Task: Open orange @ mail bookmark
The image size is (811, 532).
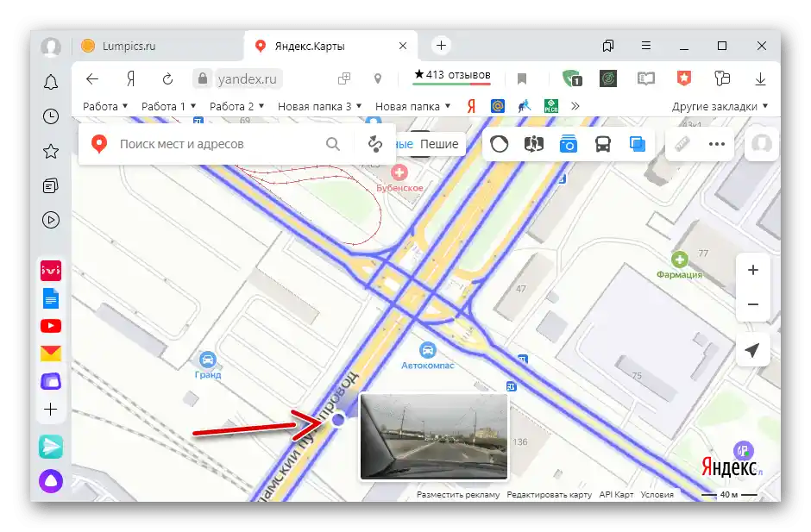Action: click(497, 107)
